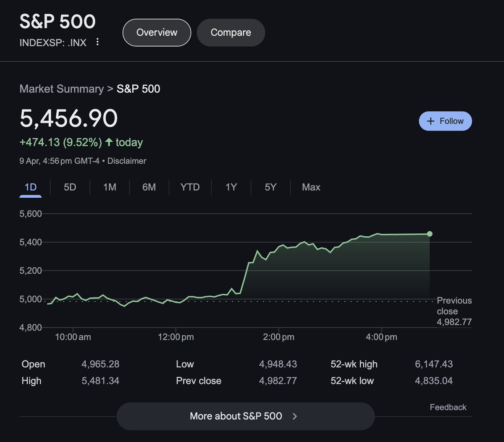
Task: Show the YTD chart range
Action: pyautogui.click(x=190, y=187)
